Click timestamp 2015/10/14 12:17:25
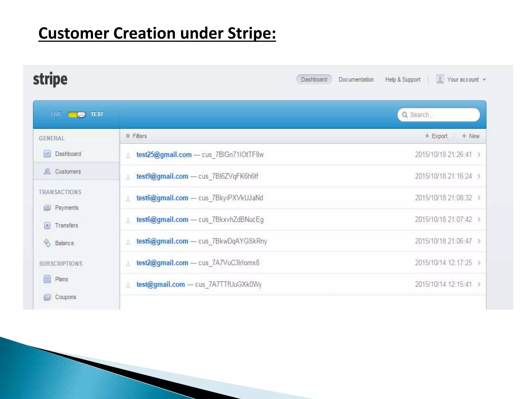The image size is (532, 399). [443, 263]
